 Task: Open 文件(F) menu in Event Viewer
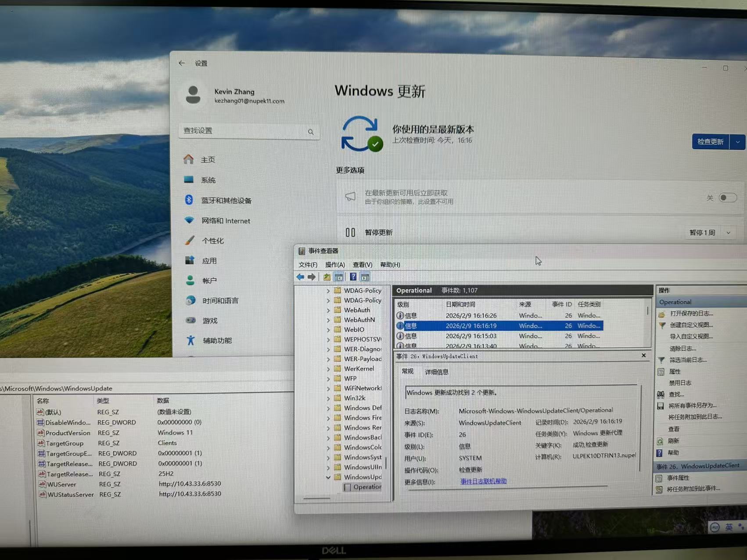(308, 265)
